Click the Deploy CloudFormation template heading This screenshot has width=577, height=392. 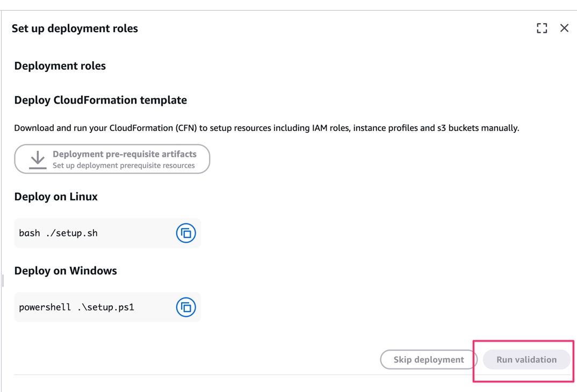[100, 100]
